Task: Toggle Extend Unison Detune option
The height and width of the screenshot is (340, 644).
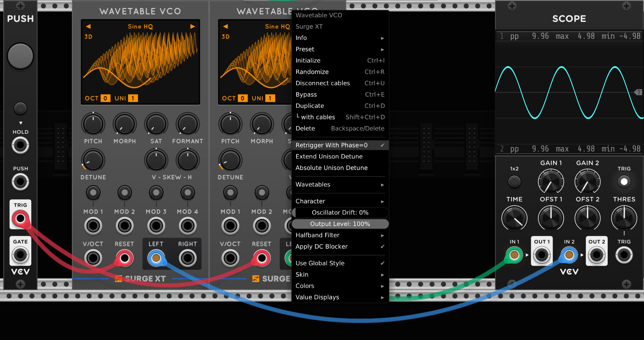Action: point(340,156)
